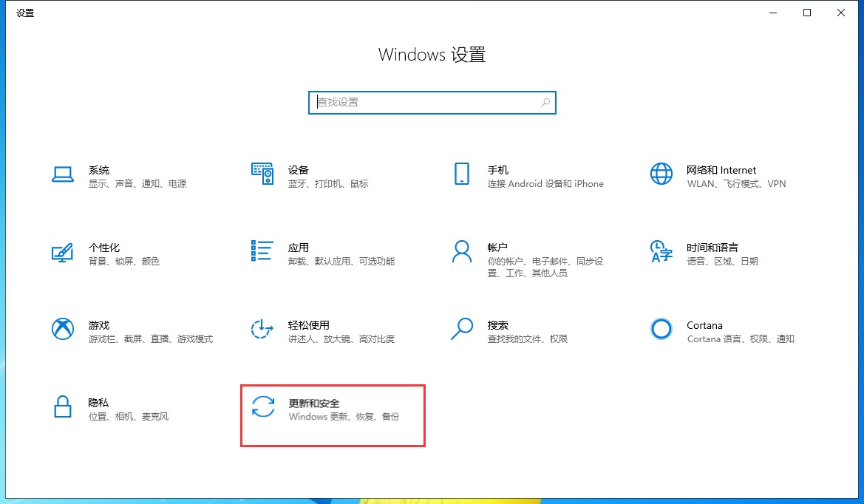Screen dimensions: 864x504
Task: Open the 时间和语言 icon
Action: coord(661,251)
